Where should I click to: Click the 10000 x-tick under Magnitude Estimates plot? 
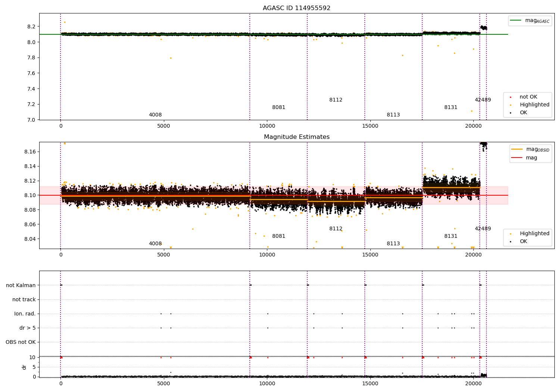pyautogui.click(x=267, y=255)
